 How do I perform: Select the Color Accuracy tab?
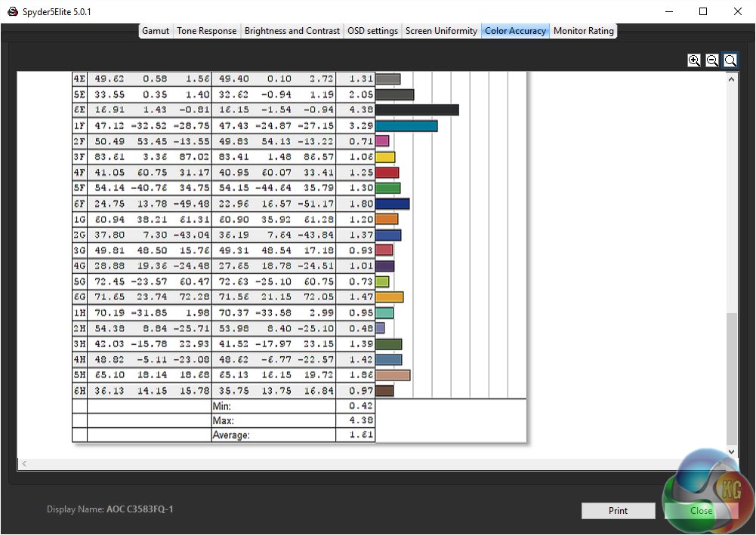click(x=515, y=31)
